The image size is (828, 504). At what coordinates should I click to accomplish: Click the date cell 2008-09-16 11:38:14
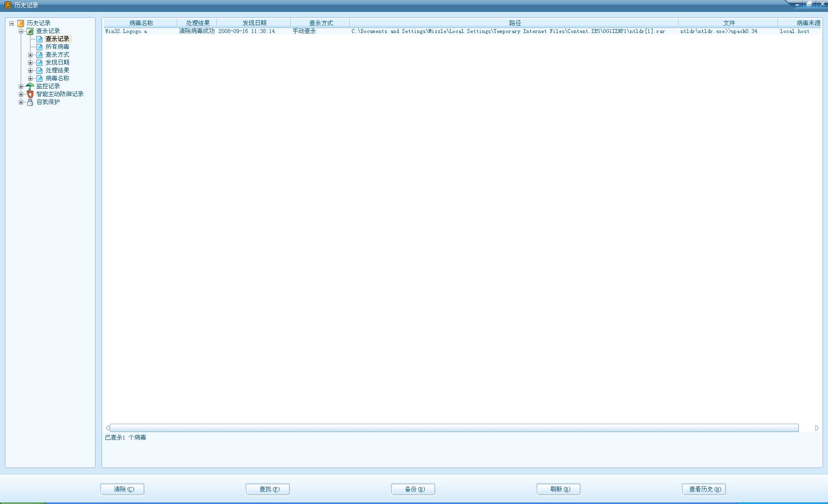pyautogui.click(x=246, y=31)
